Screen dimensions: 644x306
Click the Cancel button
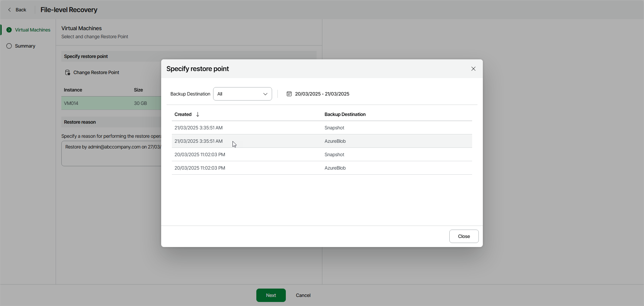tap(303, 295)
